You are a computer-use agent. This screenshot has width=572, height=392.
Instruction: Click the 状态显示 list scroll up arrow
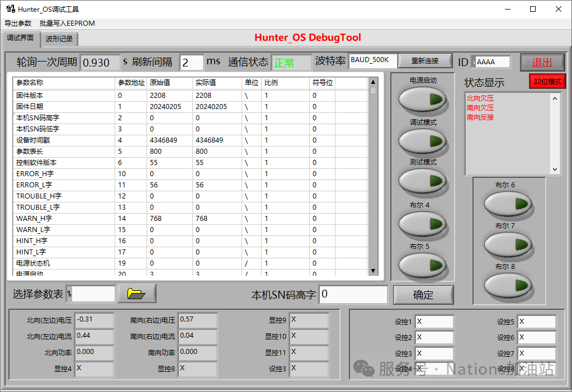tap(555, 98)
